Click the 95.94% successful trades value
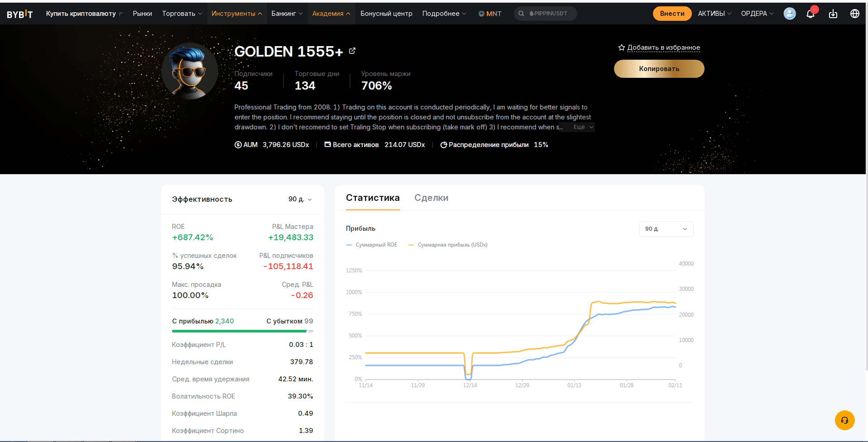The image size is (868, 442). (x=188, y=266)
